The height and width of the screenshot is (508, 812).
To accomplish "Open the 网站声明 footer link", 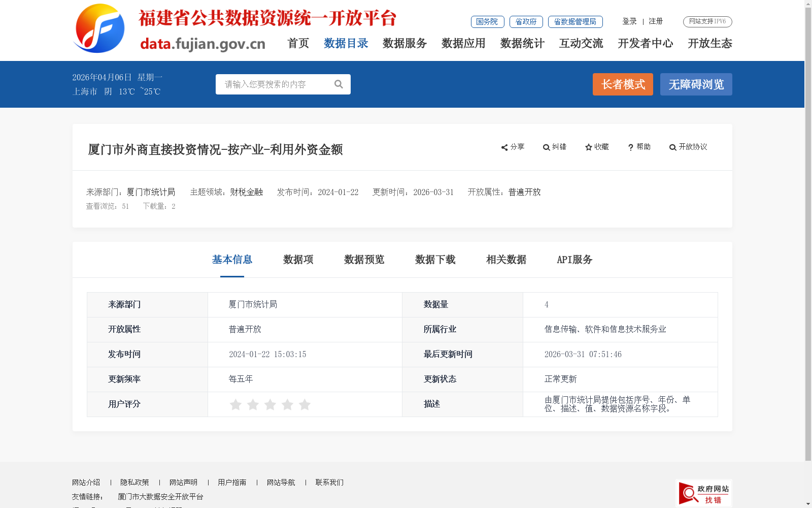I will (183, 483).
